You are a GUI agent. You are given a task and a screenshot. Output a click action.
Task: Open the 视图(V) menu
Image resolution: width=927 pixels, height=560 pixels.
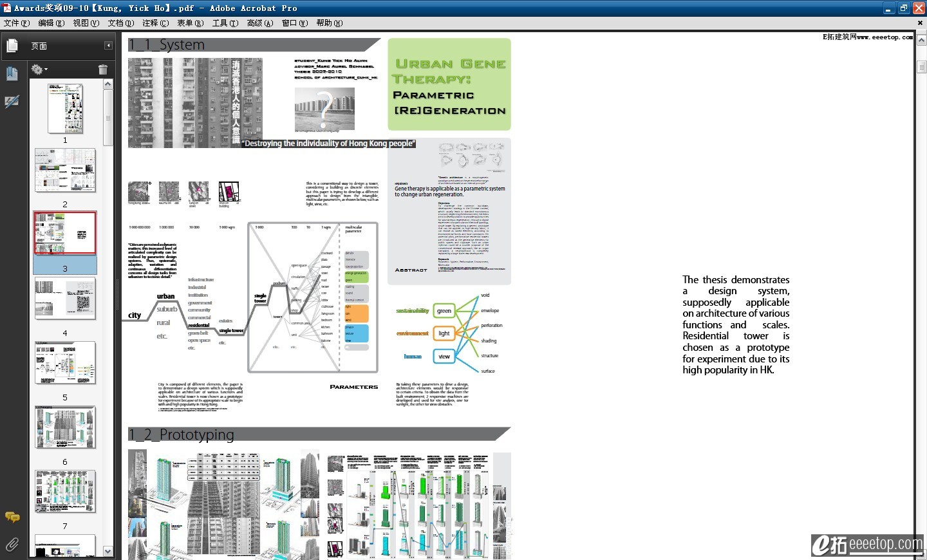[86, 23]
